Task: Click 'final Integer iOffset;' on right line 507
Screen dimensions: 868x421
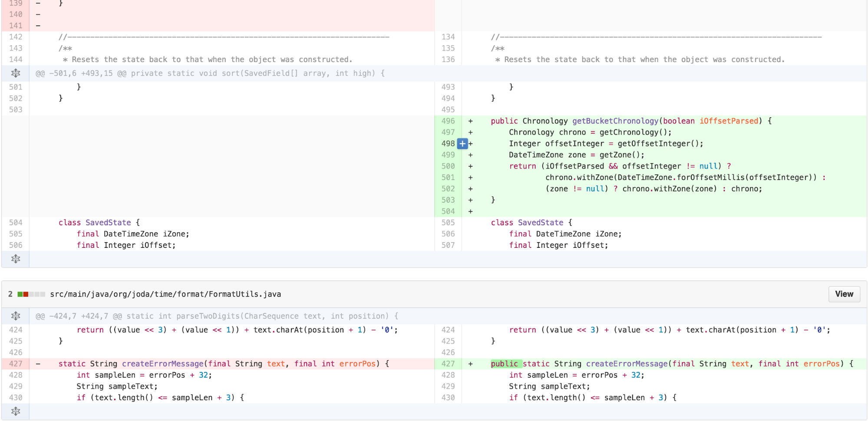Action: [x=558, y=245]
